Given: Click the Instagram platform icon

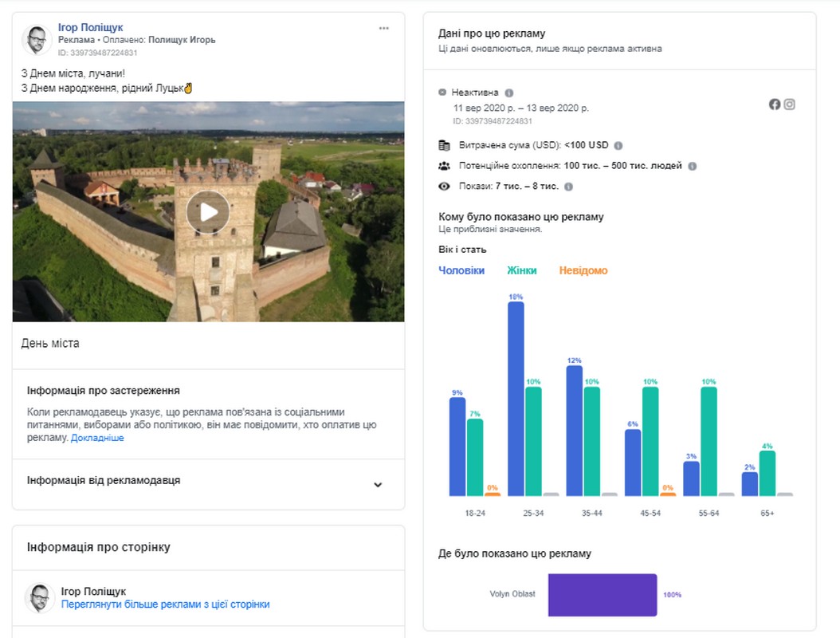Looking at the screenshot, I should (x=789, y=104).
